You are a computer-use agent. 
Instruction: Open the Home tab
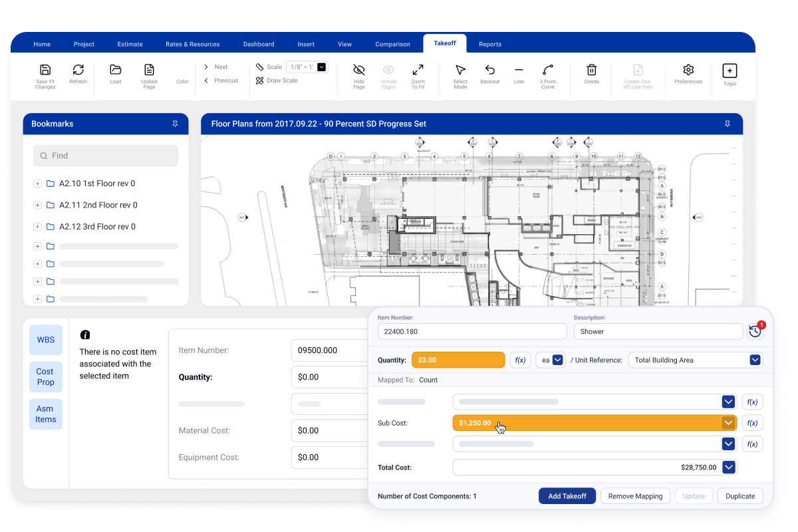(42, 45)
